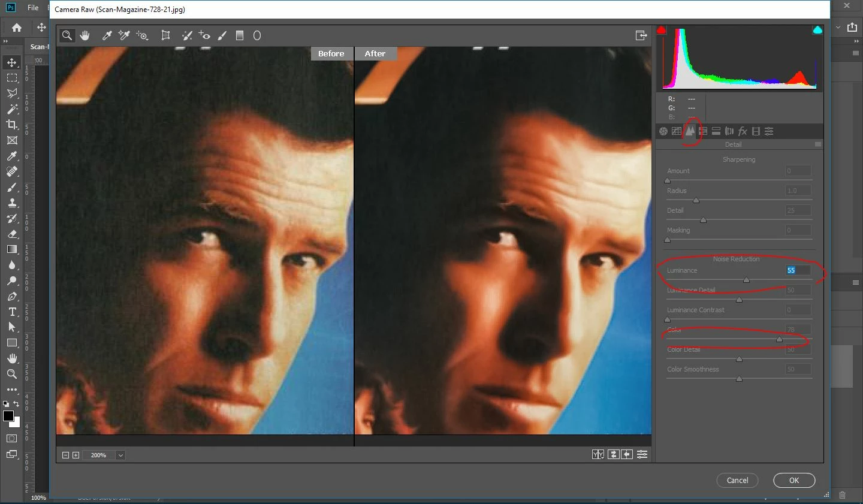Swap before and after settings

pyautogui.click(x=613, y=455)
